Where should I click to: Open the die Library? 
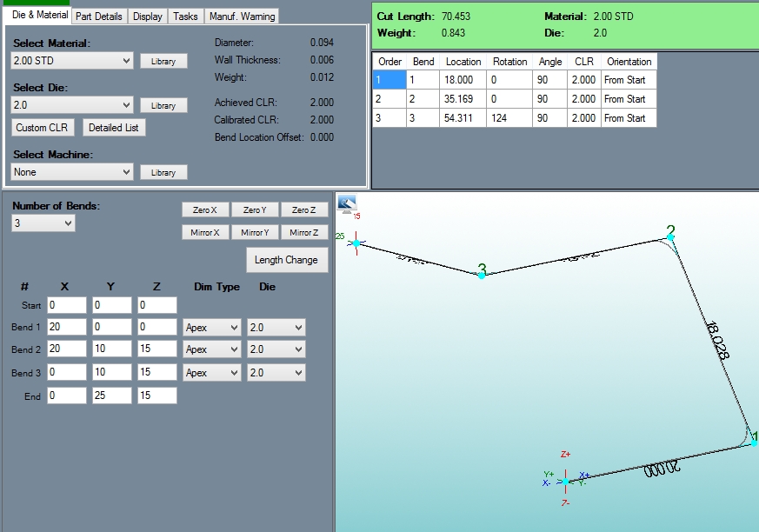163,105
